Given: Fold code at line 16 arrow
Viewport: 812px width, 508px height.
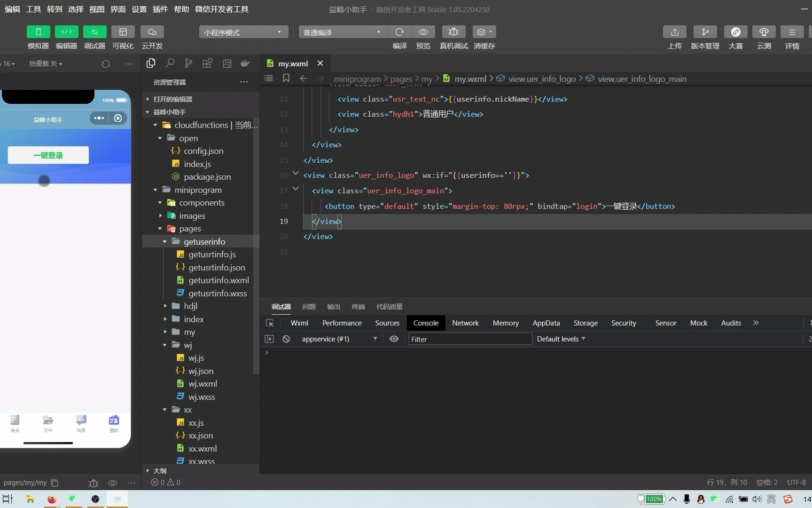Looking at the screenshot, I should coord(296,174).
